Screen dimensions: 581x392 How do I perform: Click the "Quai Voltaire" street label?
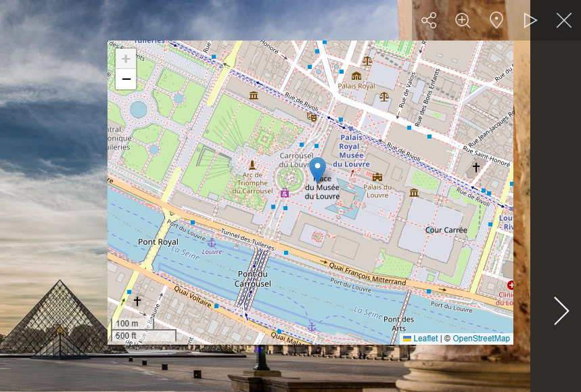coord(192,296)
